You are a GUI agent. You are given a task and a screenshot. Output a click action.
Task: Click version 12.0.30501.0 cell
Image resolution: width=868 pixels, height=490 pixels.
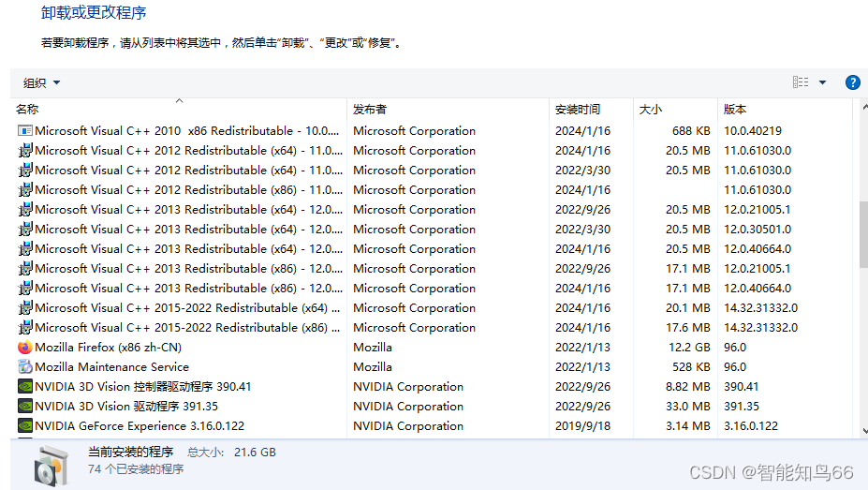coord(758,230)
